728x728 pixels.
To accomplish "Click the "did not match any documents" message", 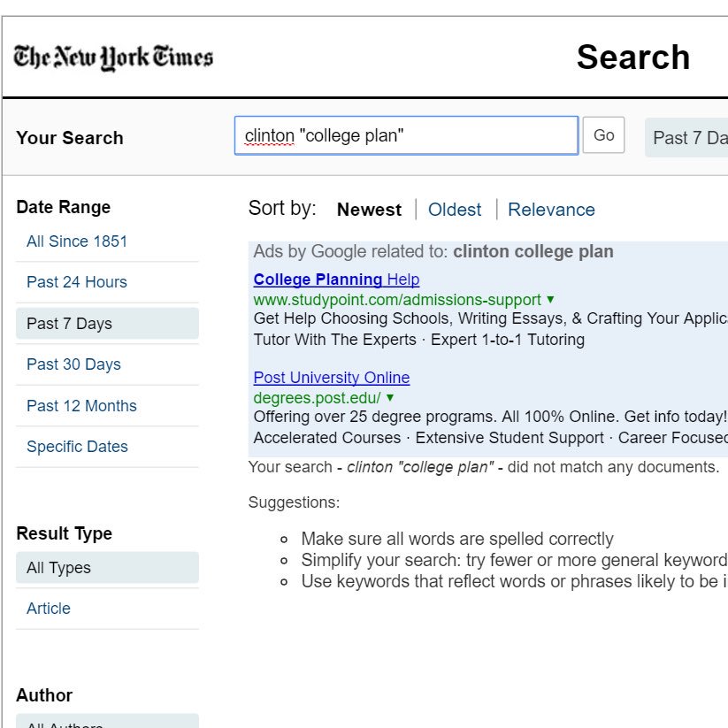I will pos(484,467).
